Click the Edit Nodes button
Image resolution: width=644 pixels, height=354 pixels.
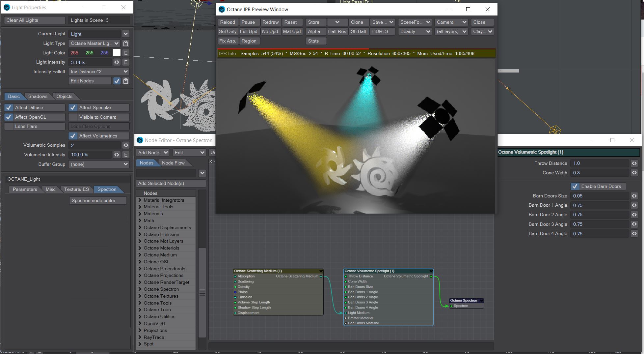(x=90, y=81)
